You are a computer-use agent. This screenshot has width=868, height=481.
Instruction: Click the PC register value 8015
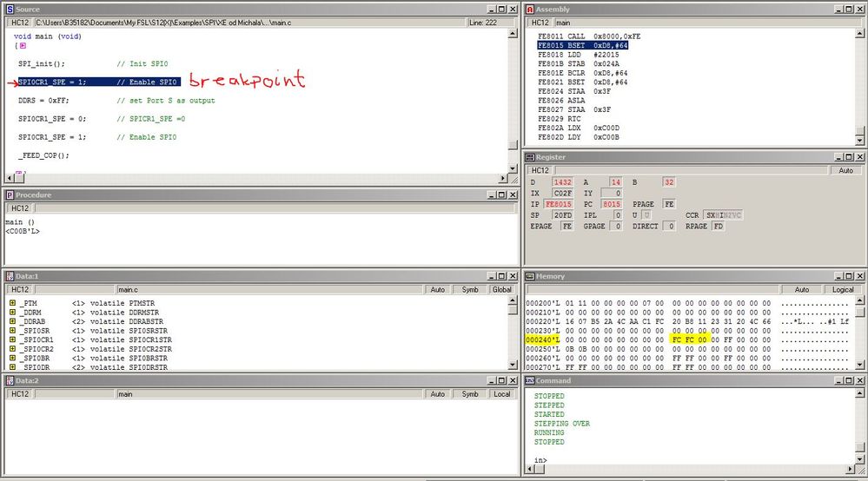[x=611, y=205]
